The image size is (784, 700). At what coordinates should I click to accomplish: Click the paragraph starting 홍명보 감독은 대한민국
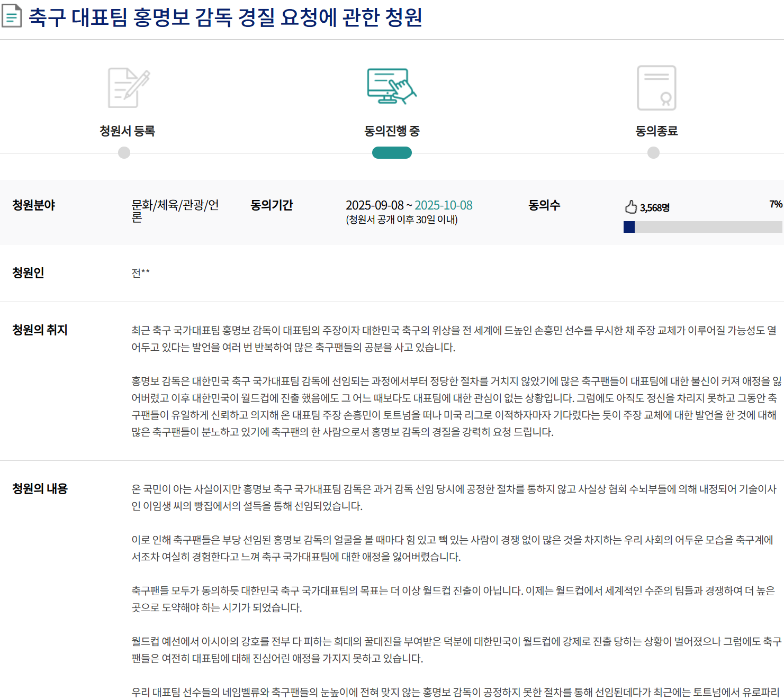coord(457,406)
